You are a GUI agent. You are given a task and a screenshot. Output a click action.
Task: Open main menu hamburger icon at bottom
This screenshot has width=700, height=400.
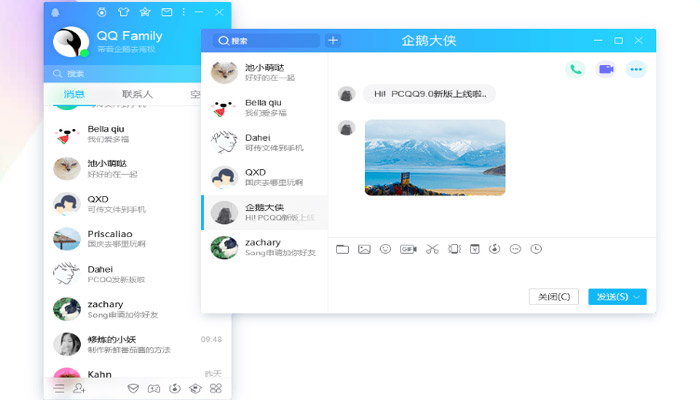click(59, 388)
